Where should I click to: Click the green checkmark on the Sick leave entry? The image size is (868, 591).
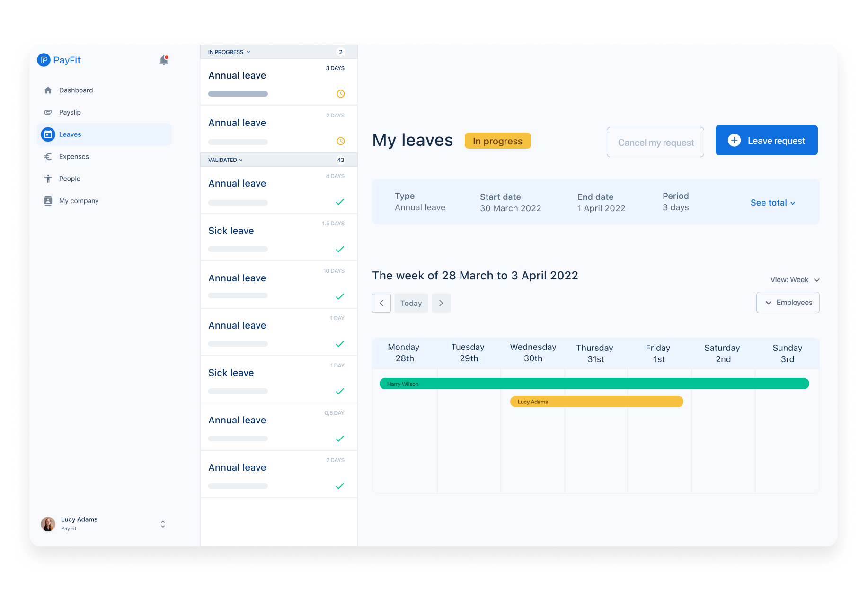click(x=340, y=249)
